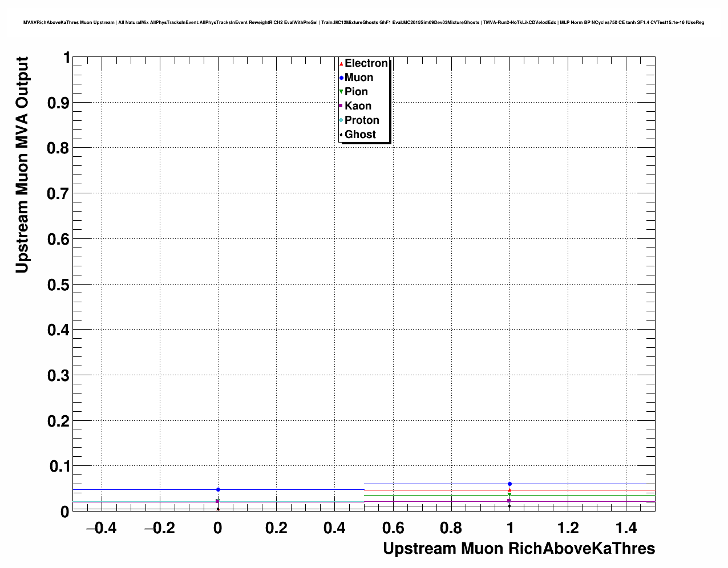Viewport: 728px width, 568px height.
Task: Click the red Electron triangle marker in legend
Action: pyautogui.click(x=341, y=63)
